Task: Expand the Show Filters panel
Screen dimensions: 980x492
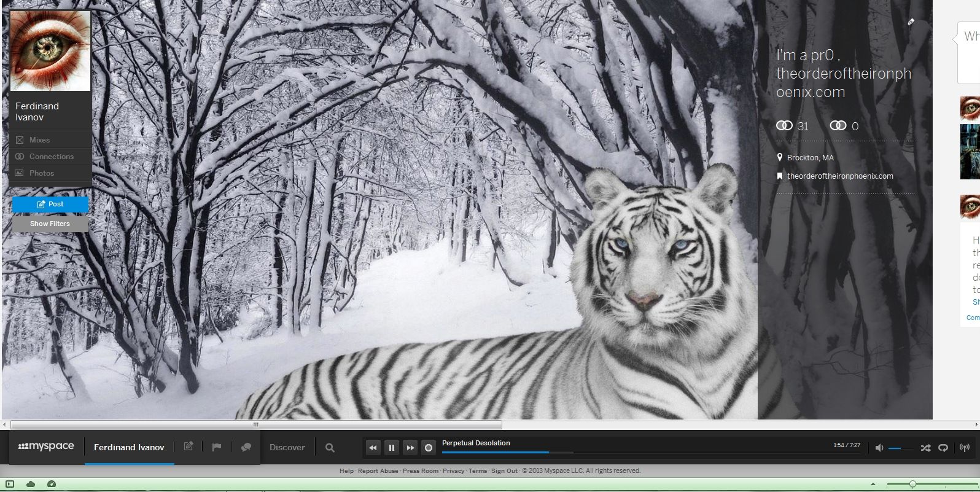Action: 50,224
